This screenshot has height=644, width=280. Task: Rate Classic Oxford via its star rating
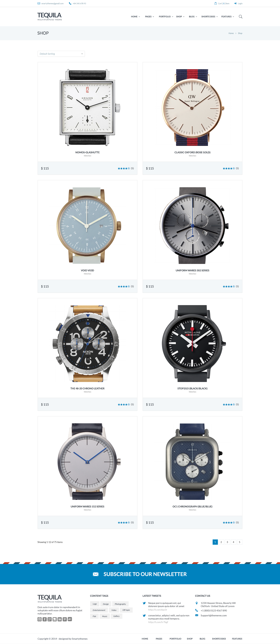click(x=229, y=168)
